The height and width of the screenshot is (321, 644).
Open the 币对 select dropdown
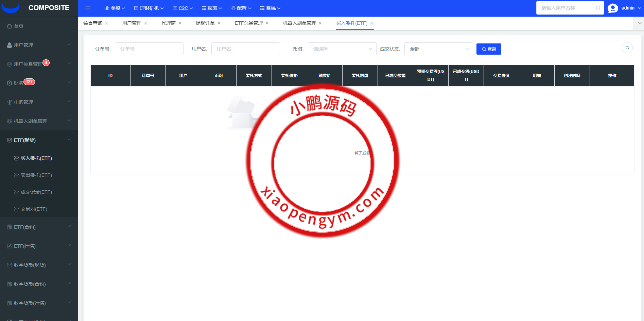coord(342,49)
